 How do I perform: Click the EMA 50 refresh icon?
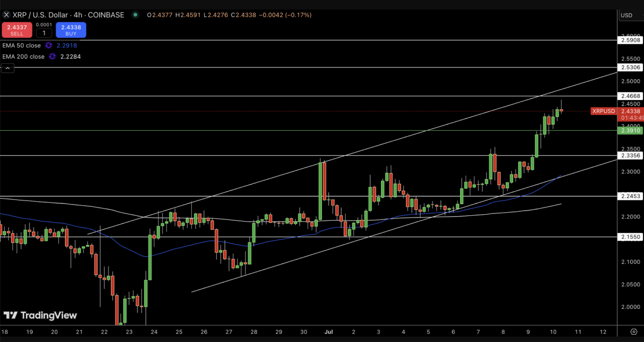pos(49,45)
